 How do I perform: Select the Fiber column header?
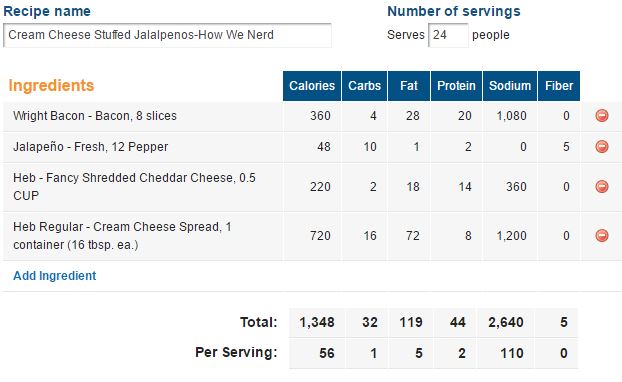pos(559,86)
